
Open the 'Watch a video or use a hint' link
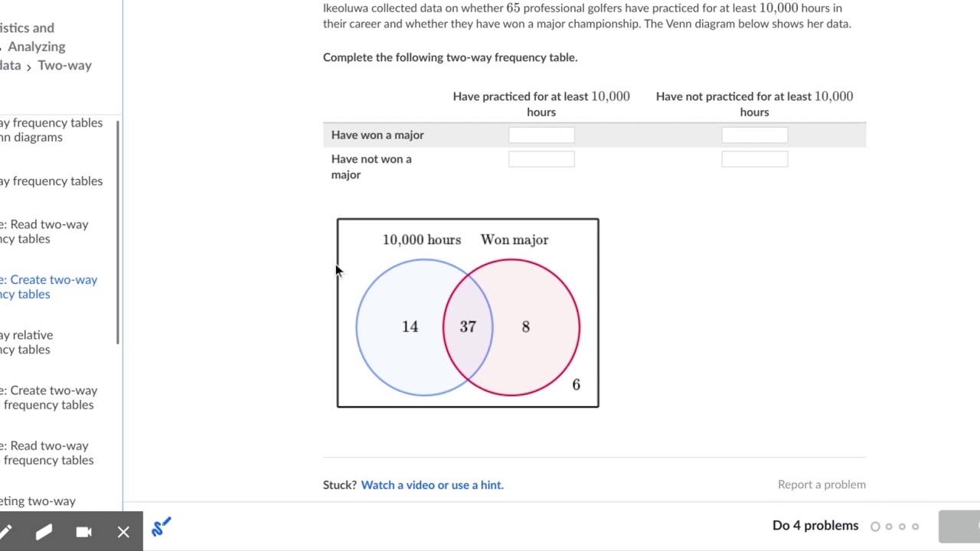(x=432, y=484)
